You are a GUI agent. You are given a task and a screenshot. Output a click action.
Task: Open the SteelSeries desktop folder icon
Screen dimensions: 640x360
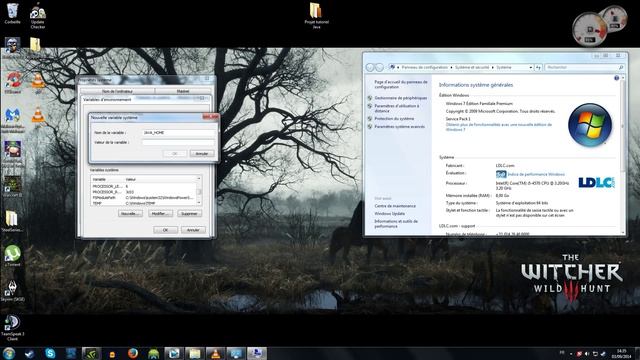(12, 221)
